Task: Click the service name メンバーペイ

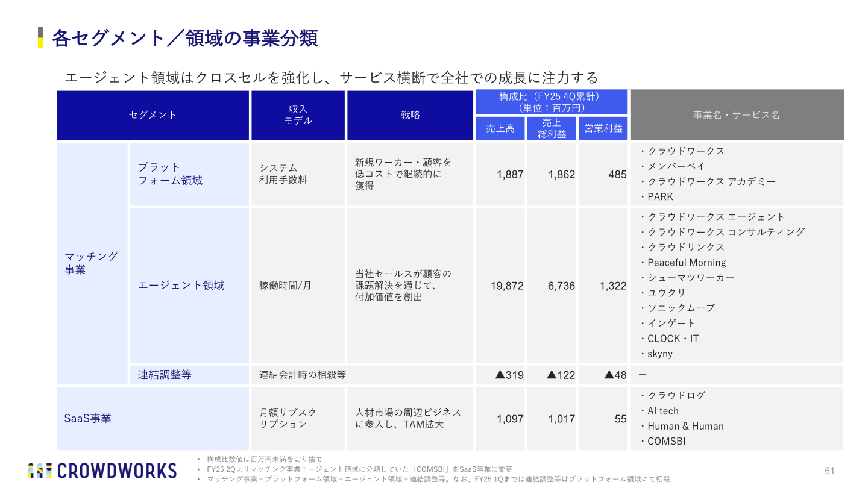Action: [676, 166]
